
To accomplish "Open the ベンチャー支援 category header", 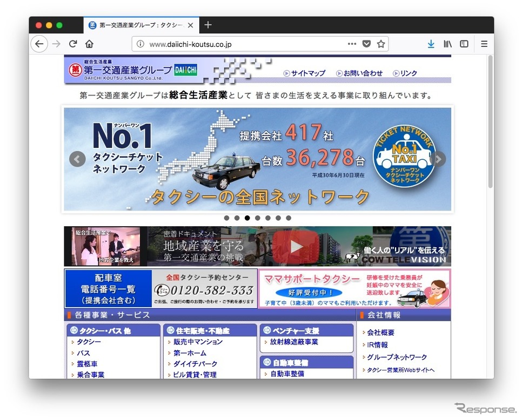I will 306,330.
